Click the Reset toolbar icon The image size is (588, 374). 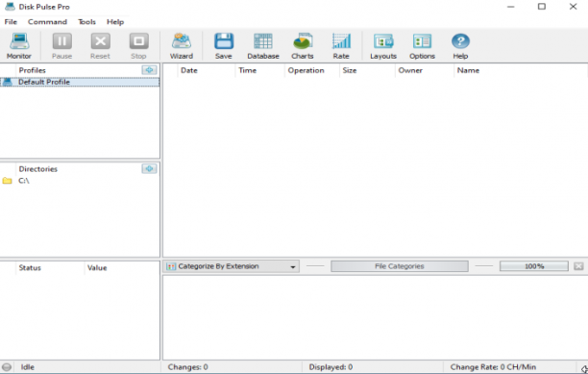[100, 46]
